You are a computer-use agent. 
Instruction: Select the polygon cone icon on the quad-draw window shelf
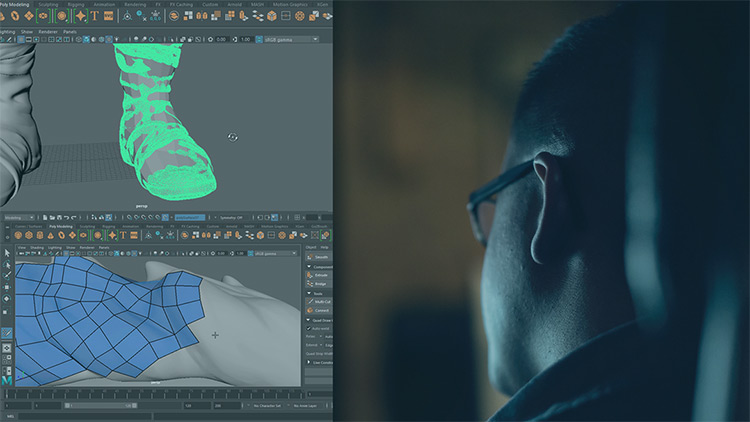pyautogui.click(x=51, y=235)
